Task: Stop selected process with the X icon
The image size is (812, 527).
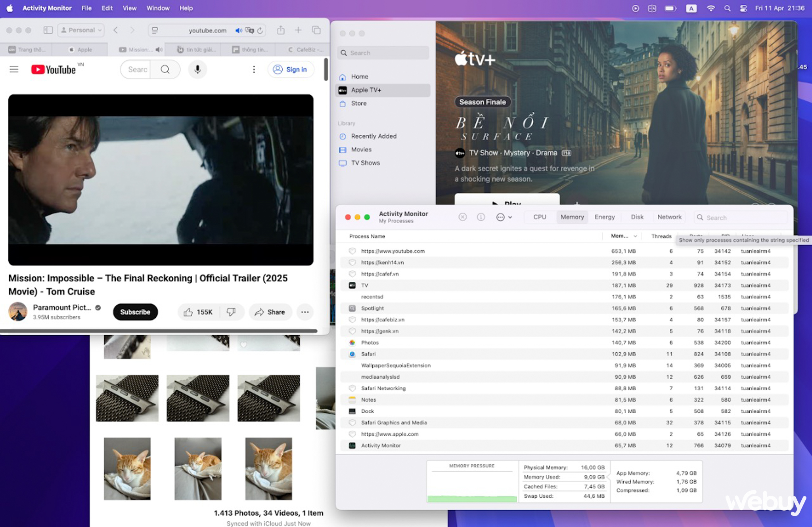Action: (x=462, y=217)
